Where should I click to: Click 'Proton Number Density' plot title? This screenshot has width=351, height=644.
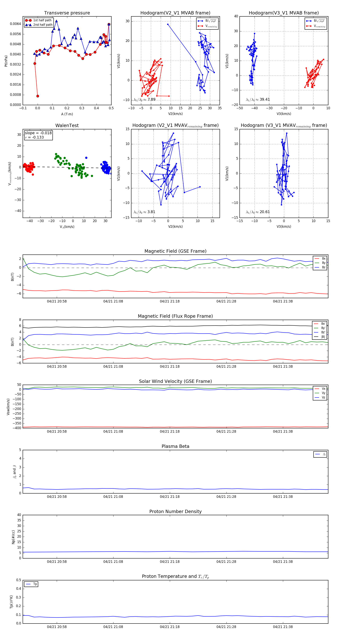tap(175, 511)
